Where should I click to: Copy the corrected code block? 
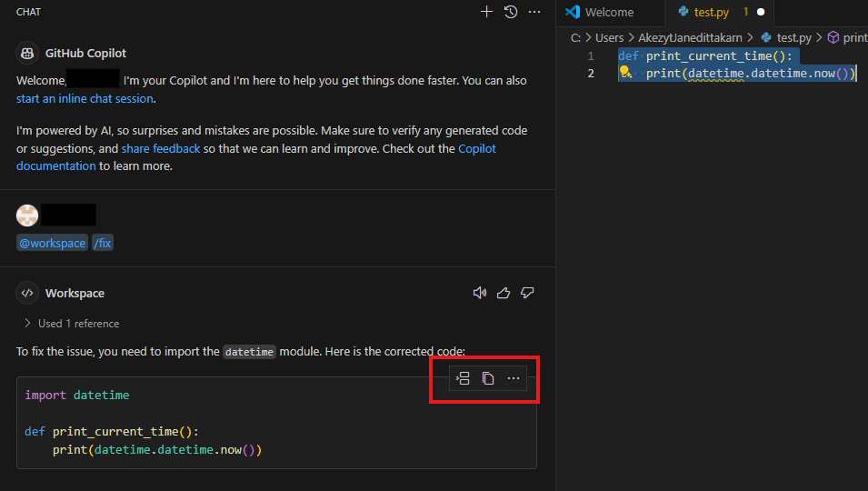(x=488, y=378)
